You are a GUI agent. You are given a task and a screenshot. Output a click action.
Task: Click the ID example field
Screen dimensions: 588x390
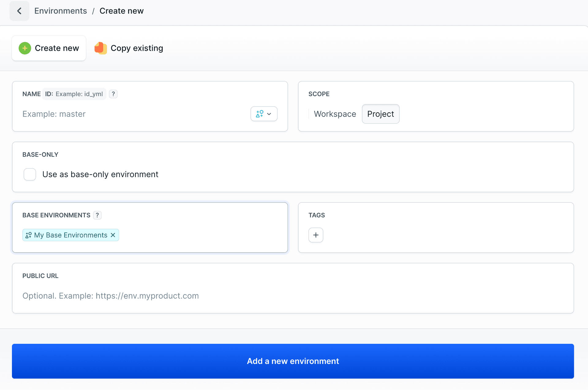click(79, 94)
